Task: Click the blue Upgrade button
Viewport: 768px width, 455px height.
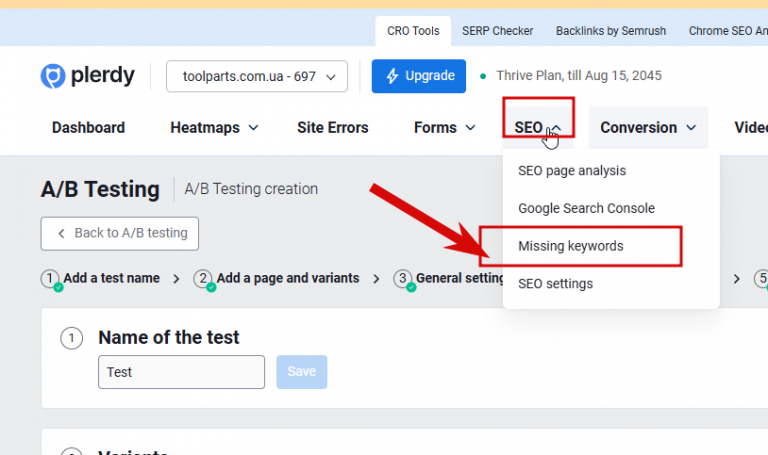Action: point(419,76)
